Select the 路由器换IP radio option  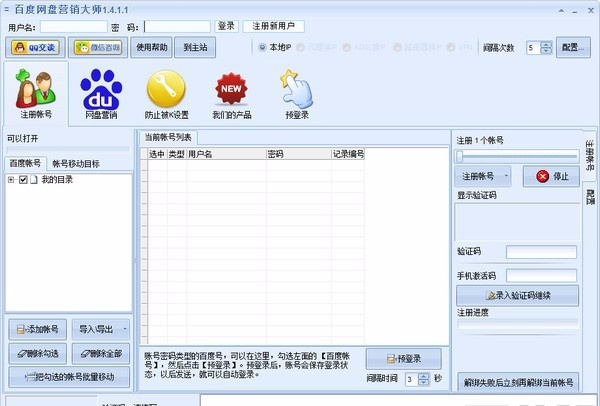tap(397, 47)
